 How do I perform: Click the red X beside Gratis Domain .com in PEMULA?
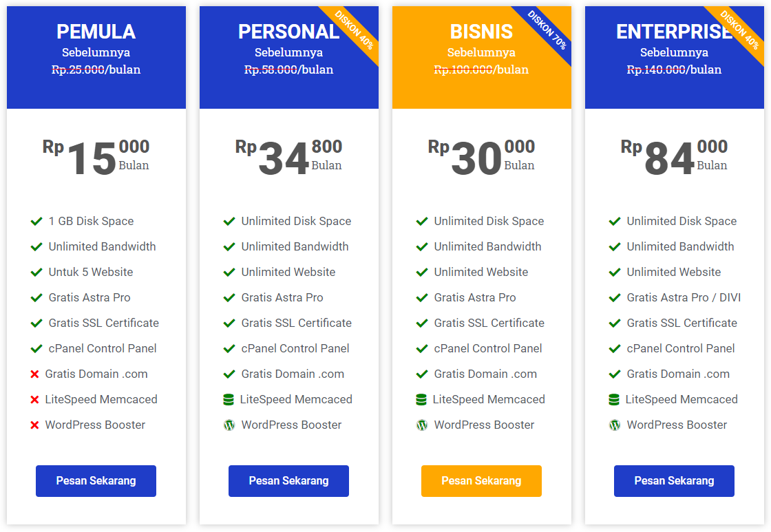point(34,374)
